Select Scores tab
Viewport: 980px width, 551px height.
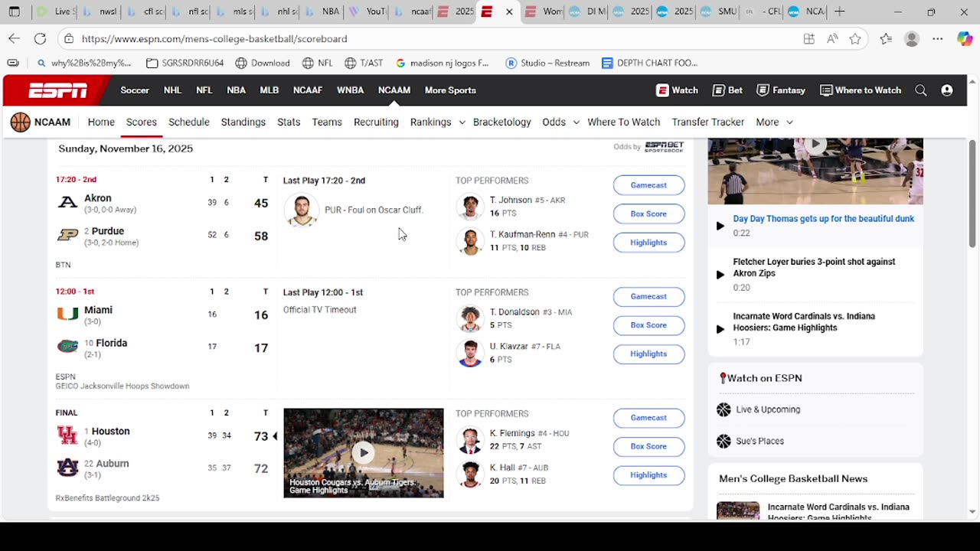(142, 122)
